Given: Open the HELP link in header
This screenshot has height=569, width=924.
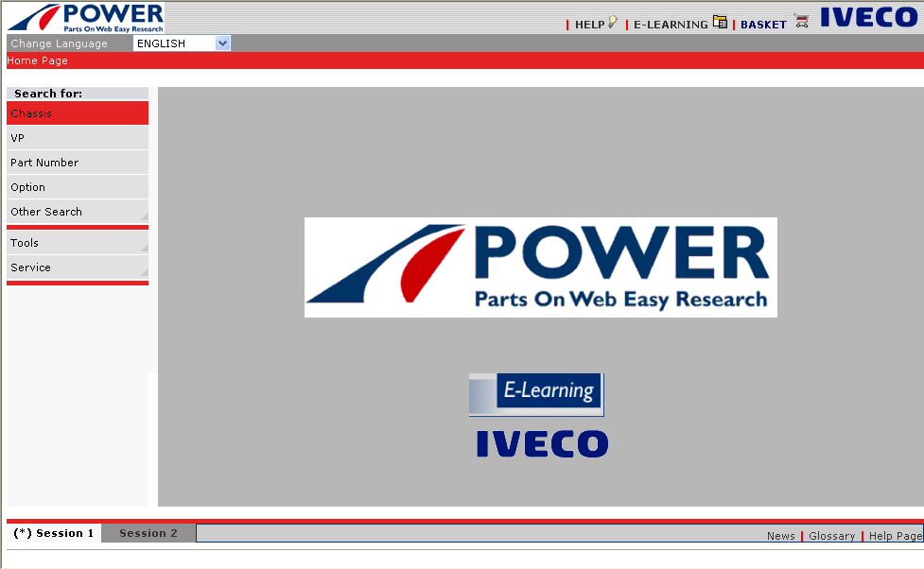Looking at the screenshot, I should click(x=590, y=25).
